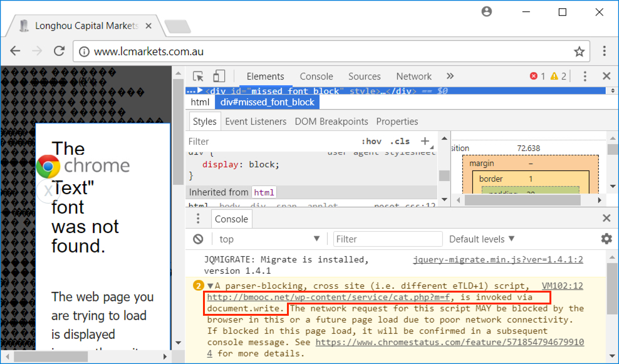Image resolution: width=619 pixels, height=364 pixels.
Task: Click the red error count indicator
Action: pos(538,76)
